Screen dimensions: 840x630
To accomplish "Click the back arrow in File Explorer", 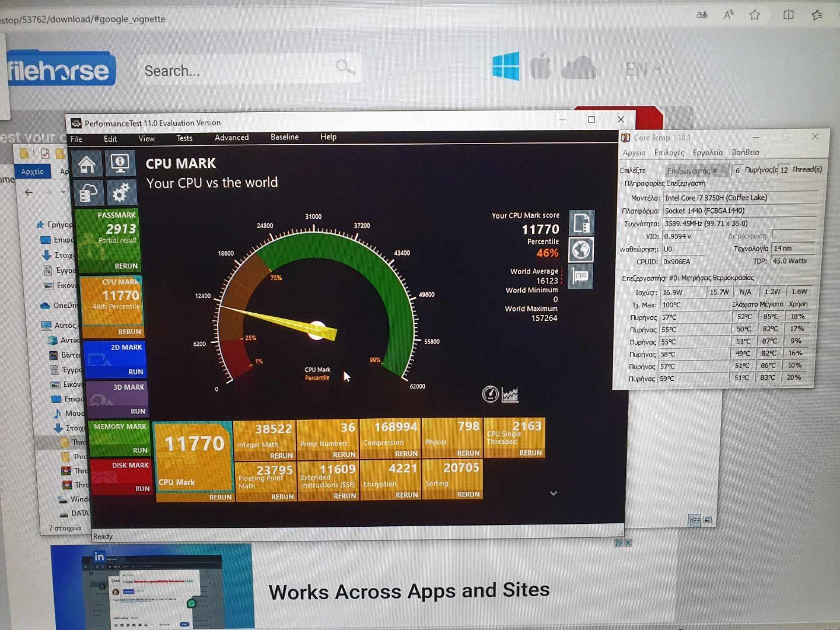I will 29,192.
